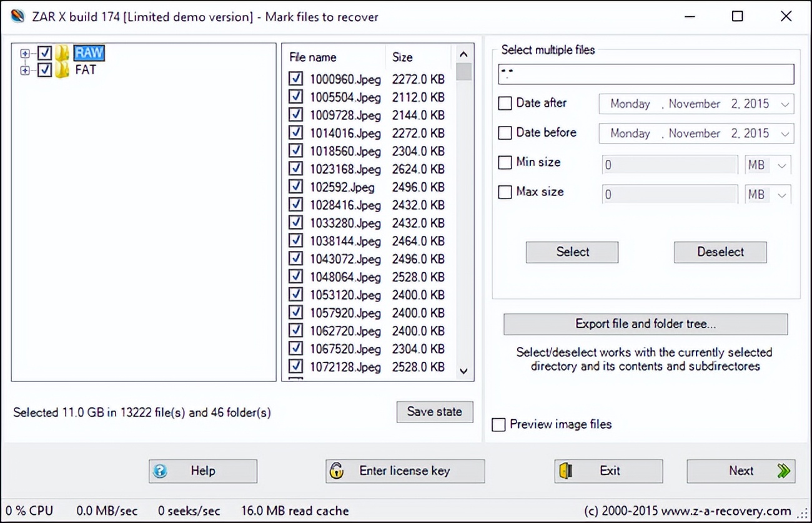The width and height of the screenshot is (812, 523).
Task: Click Export file and folder tree button
Action: click(x=645, y=324)
